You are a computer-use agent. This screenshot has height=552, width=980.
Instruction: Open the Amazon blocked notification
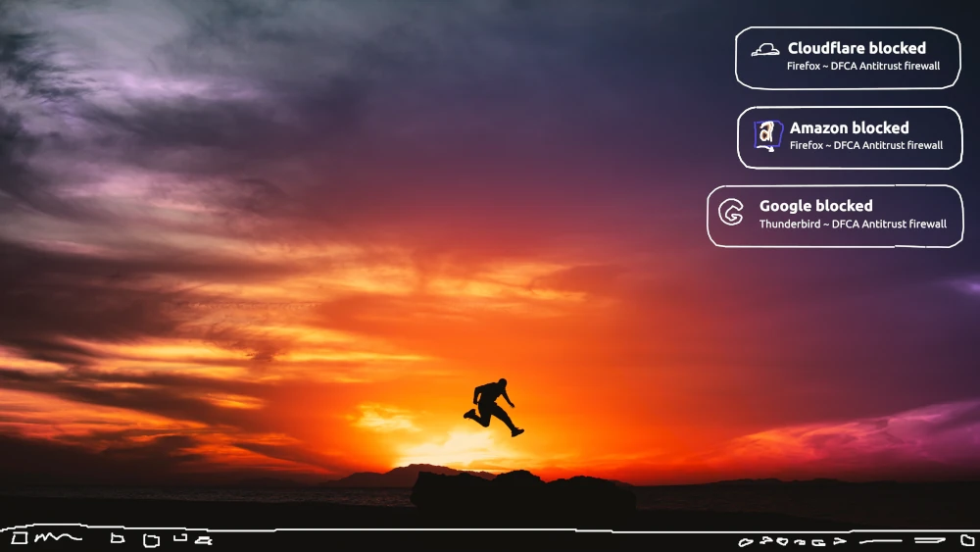[x=850, y=137]
